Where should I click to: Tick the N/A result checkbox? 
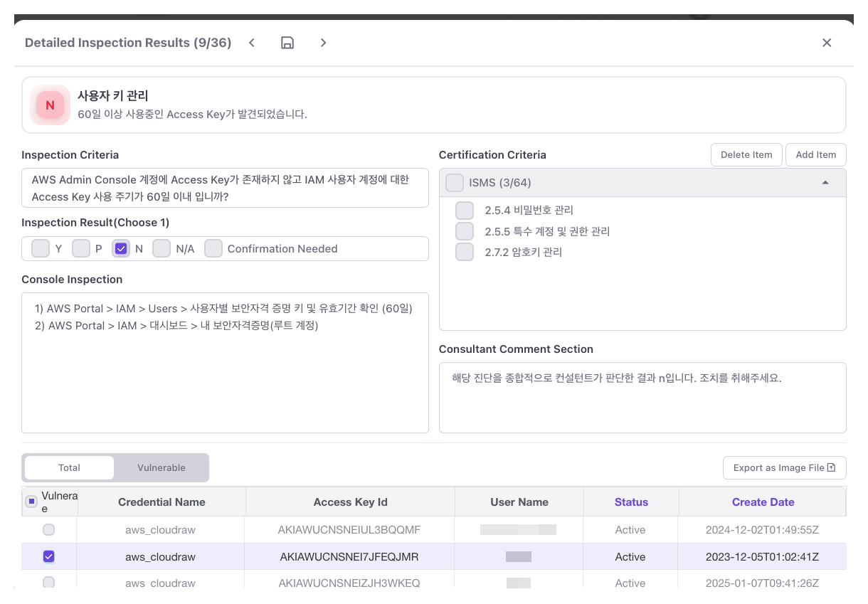point(162,248)
